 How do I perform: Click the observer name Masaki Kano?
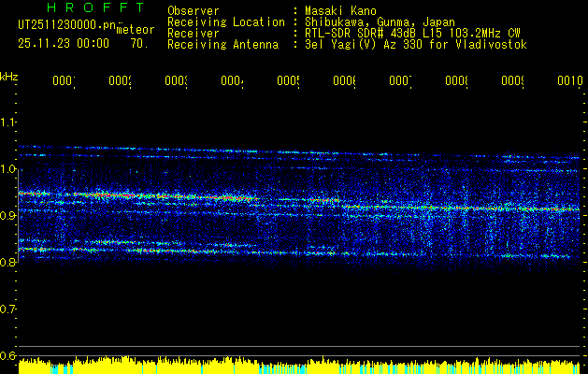[340, 10]
